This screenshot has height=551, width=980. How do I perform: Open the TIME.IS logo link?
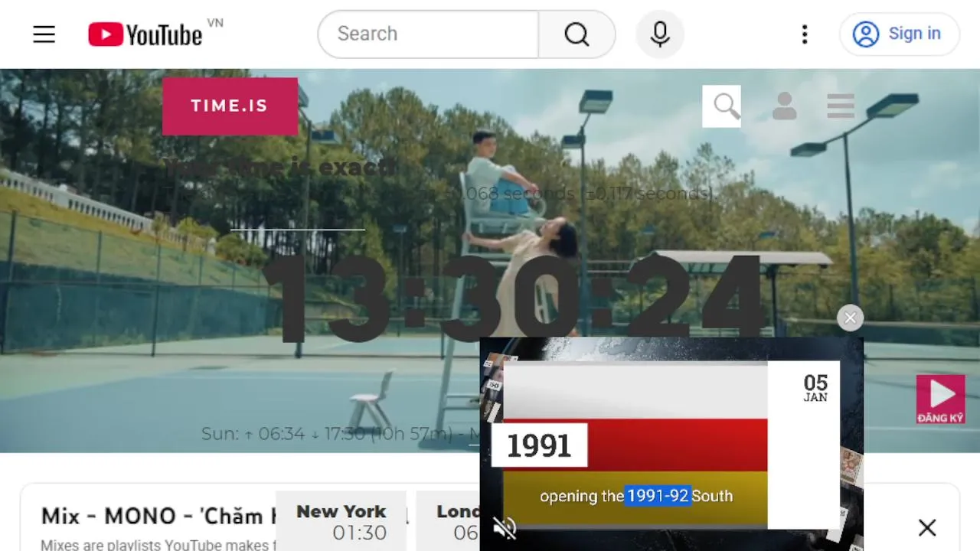click(x=230, y=106)
